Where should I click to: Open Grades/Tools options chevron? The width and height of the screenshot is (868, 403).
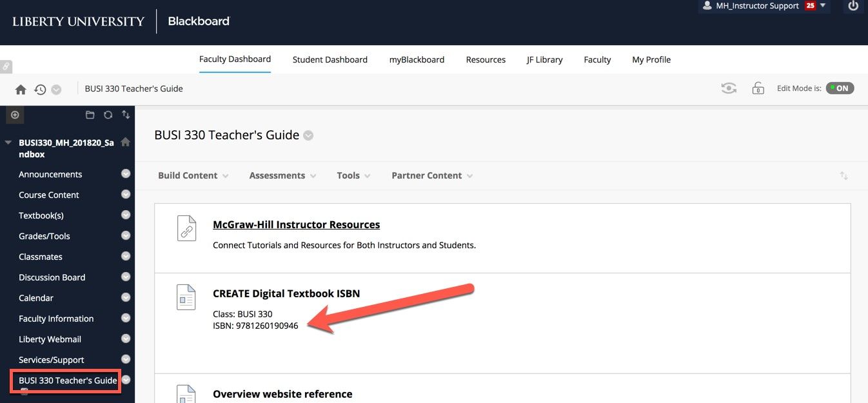click(126, 235)
